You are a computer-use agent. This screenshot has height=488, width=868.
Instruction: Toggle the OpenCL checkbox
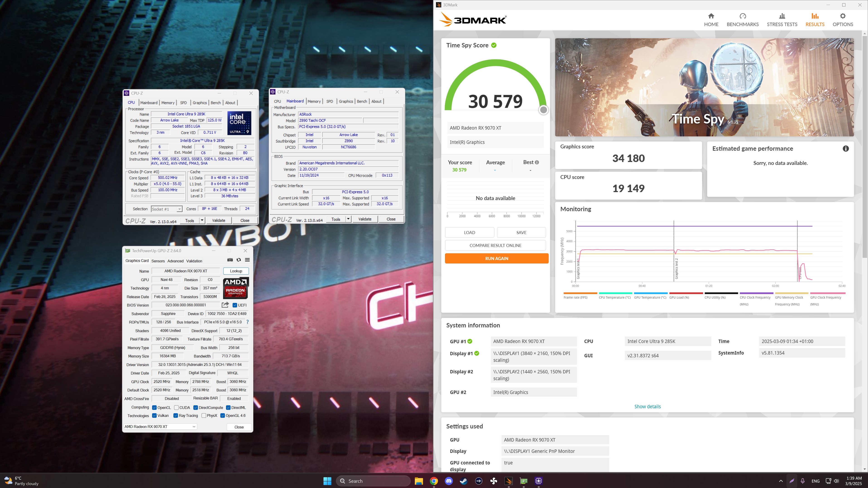click(154, 408)
